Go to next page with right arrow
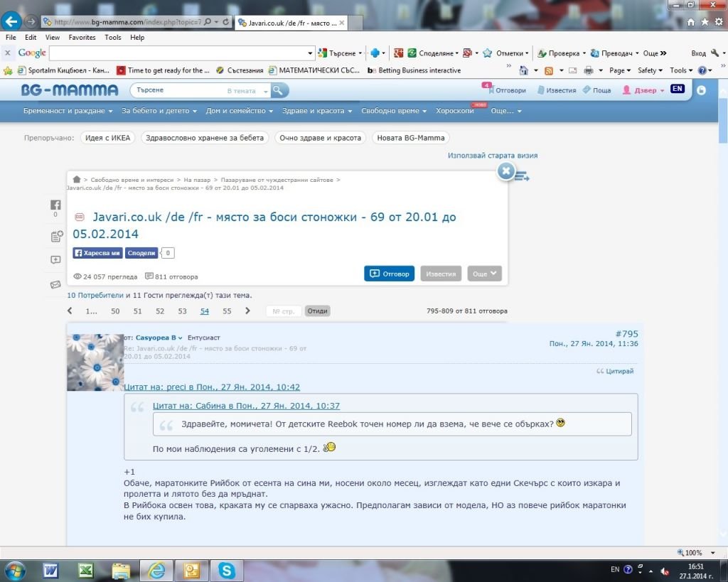Screen dimensions: 728x582 [247, 311]
